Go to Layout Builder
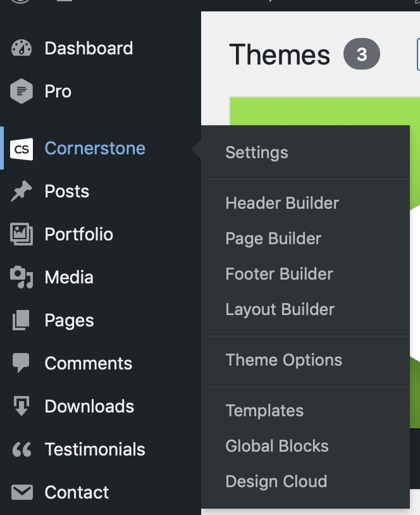The height and width of the screenshot is (515, 420). 280,309
